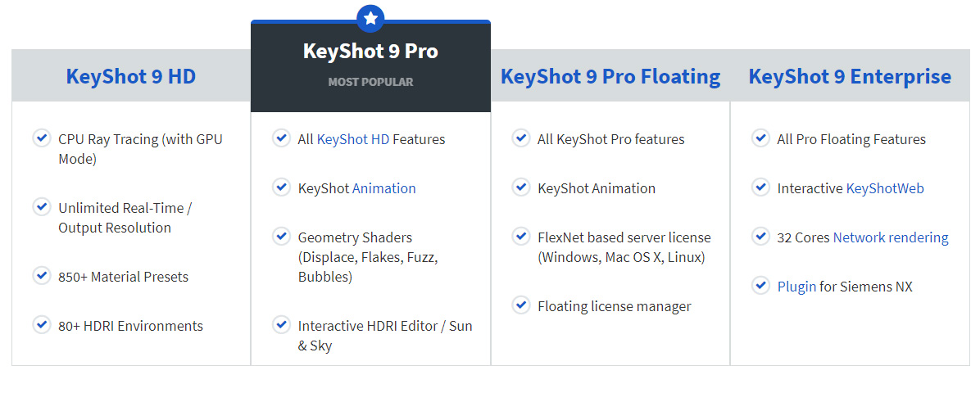Click checkmark beside Interactive HDRI Editor
Screen dimensions: 980x393
coord(281,325)
